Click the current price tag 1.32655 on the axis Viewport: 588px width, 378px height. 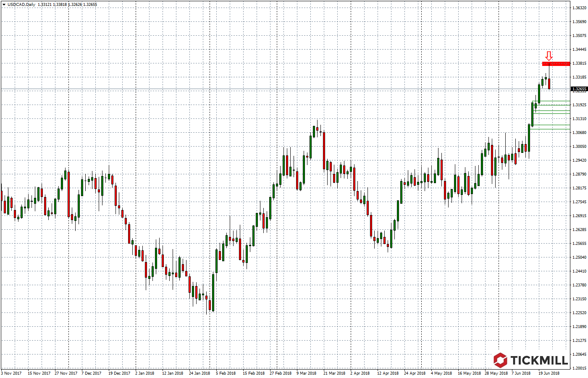point(579,89)
